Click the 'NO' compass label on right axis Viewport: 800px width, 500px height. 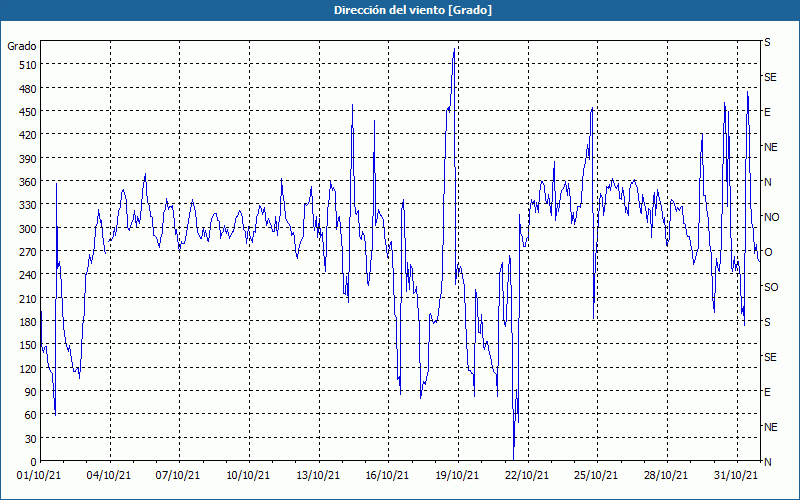pos(771,217)
